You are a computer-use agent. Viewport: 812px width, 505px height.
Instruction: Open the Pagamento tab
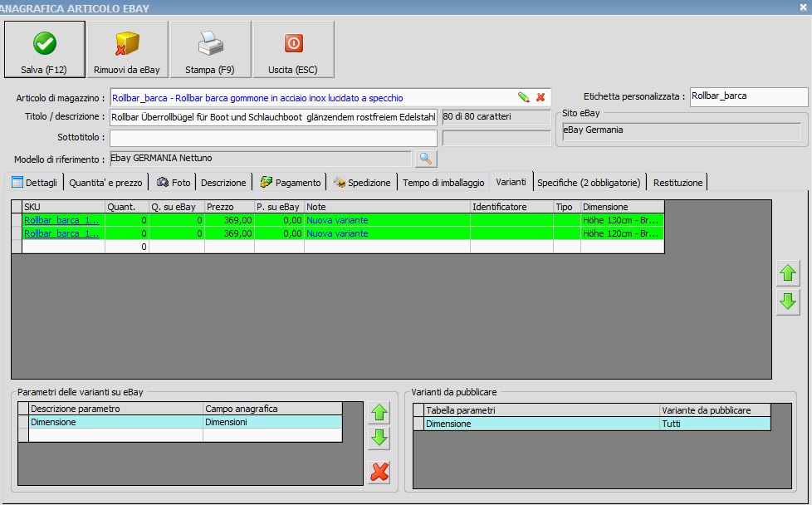[290, 183]
